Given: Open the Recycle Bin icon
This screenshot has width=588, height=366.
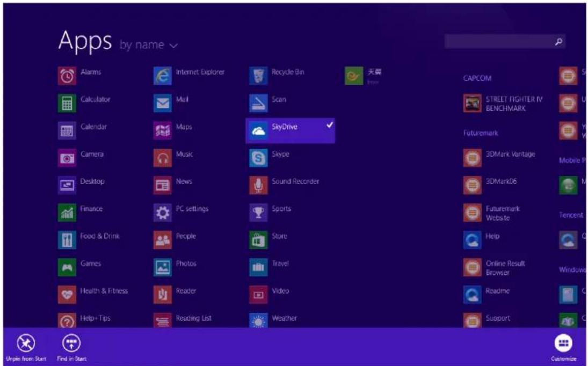Looking at the screenshot, I should click(258, 76).
